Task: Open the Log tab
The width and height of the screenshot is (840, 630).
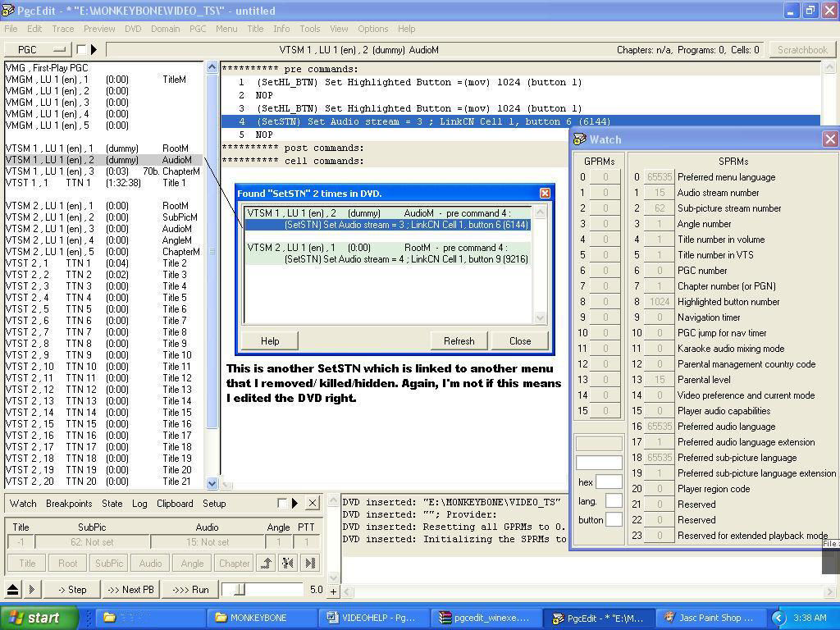Action: (139, 504)
